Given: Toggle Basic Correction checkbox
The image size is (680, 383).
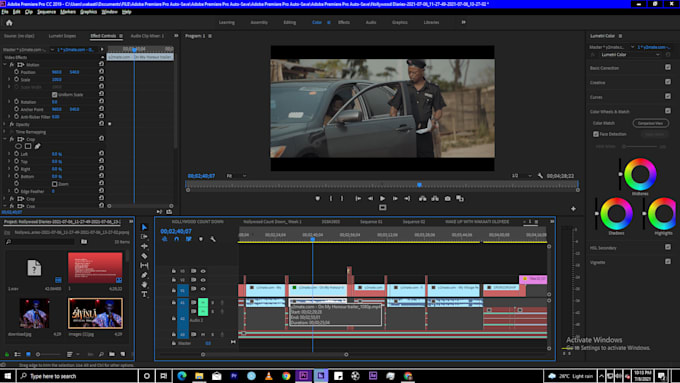Looking at the screenshot, I should point(668,67).
